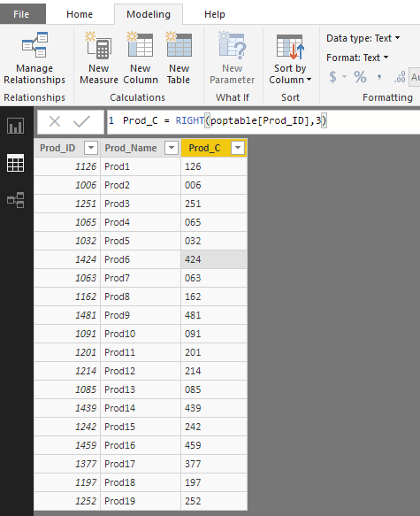Create a New Table

[179, 58]
